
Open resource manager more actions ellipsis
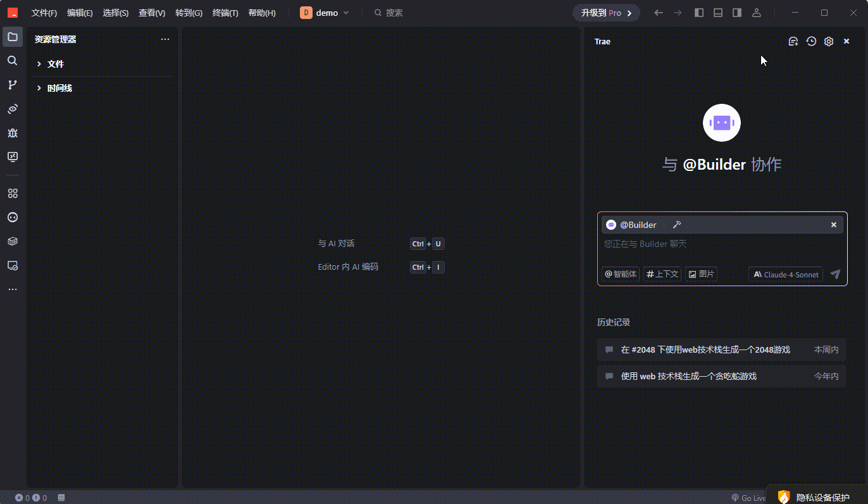pyautogui.click(x=165, y=39)
